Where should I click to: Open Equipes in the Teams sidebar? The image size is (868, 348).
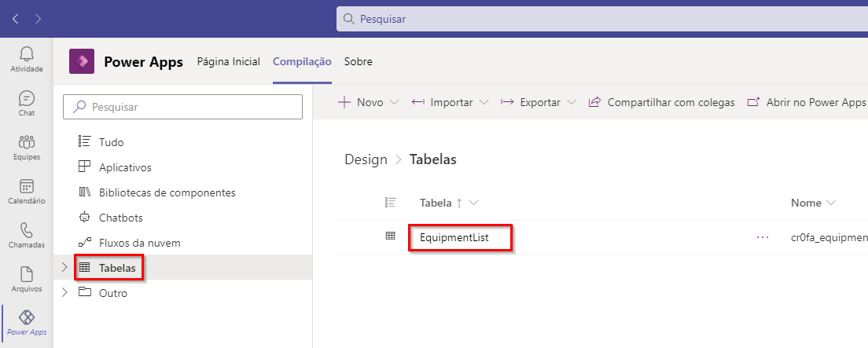point(27,148)
